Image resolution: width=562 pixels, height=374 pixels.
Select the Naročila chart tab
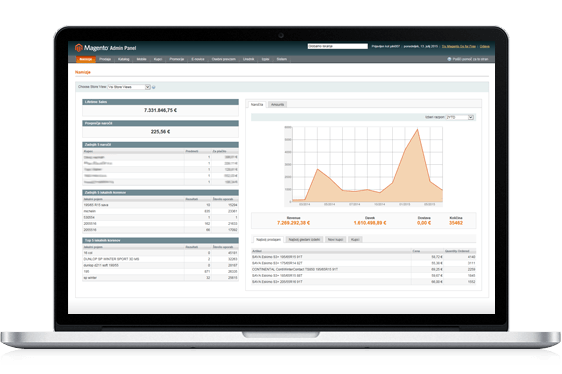tap(257, 105)
